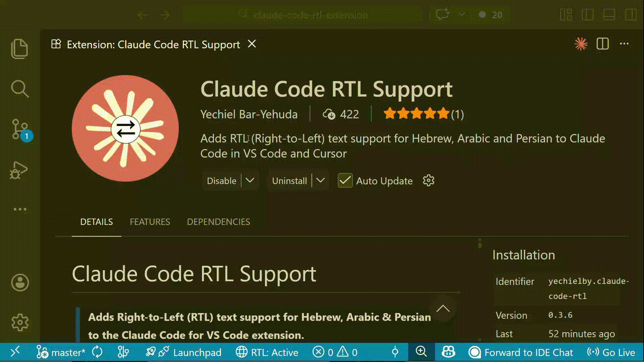Open the Manage gear in the activity bar
This screenshot has width=644, height=362.
tap(20, 322)
